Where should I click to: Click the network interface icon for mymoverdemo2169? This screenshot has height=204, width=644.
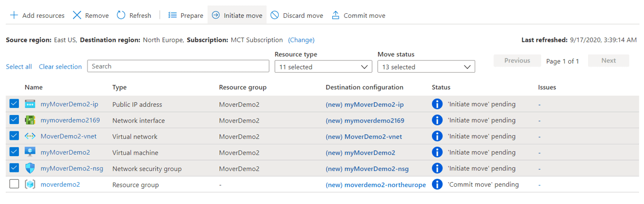[30, 121]
